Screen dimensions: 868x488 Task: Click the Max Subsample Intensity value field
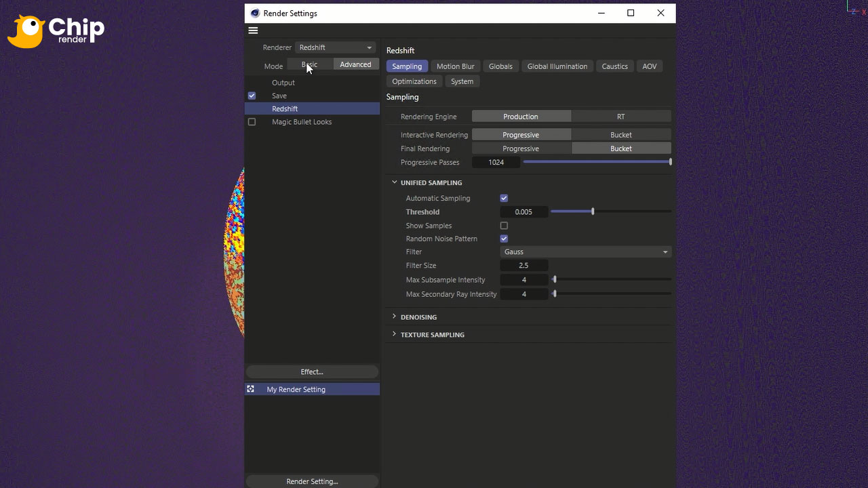524,280
